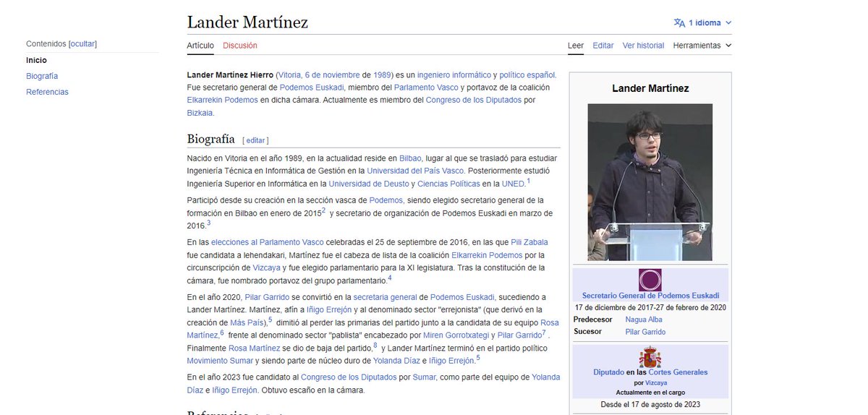Open the Bizkaia link

tap(200, 113)
